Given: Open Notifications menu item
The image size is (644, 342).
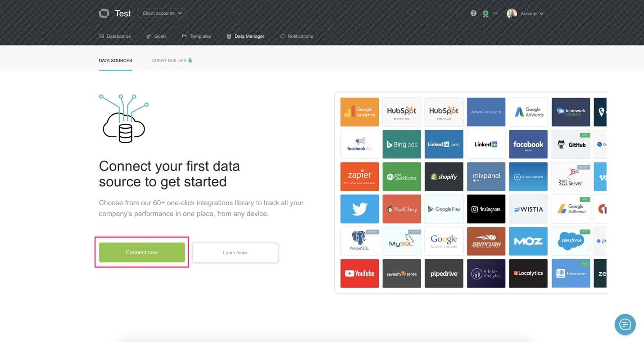Looking at the screenshot, I should 296,36.
